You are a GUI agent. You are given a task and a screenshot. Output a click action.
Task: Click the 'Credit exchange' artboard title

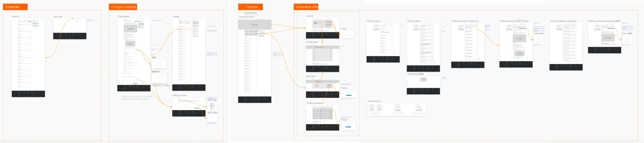[x=314, y=103]
